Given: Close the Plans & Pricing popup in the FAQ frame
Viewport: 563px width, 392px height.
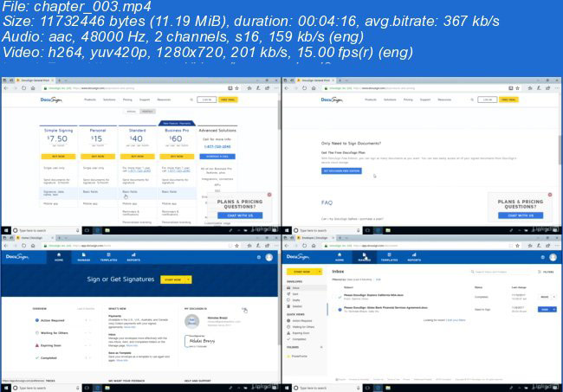Looking at the screenshot, I should click(550, 195).
